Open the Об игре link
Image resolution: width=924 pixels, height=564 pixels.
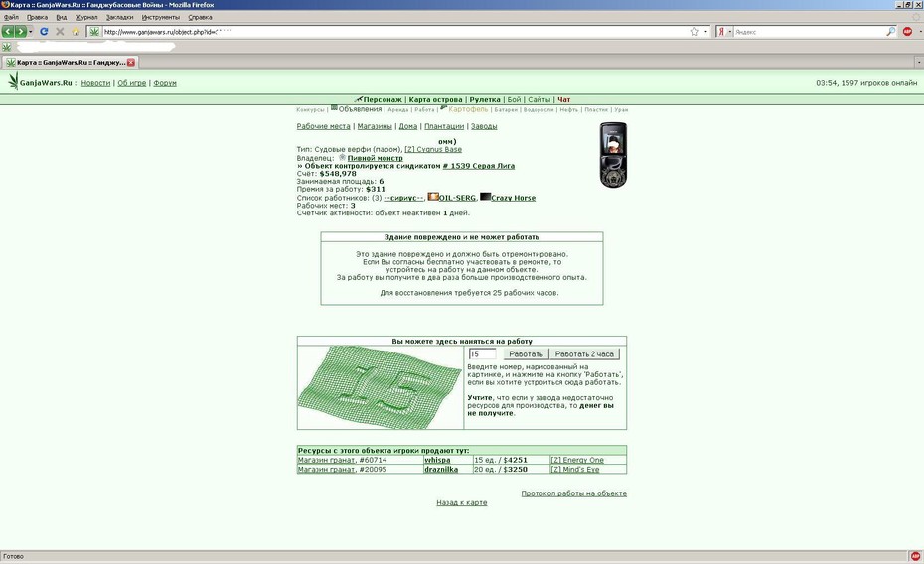pos(131,83)
